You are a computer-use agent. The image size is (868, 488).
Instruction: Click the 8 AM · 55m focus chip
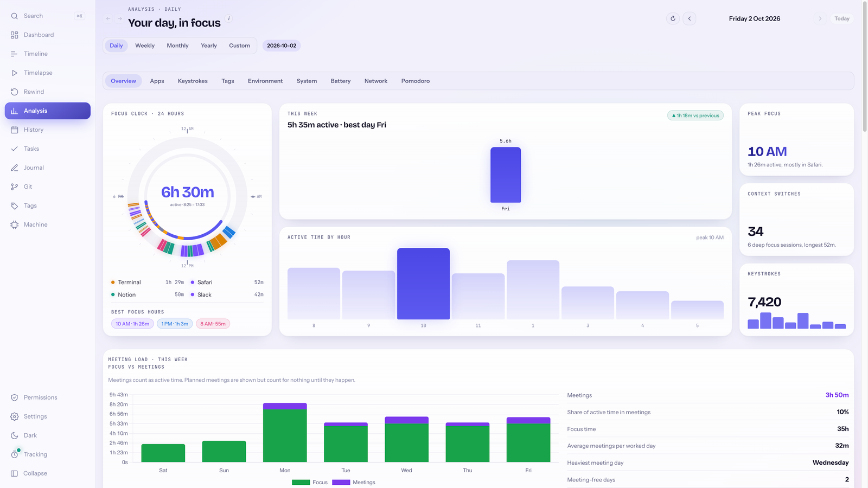point(213,324)
